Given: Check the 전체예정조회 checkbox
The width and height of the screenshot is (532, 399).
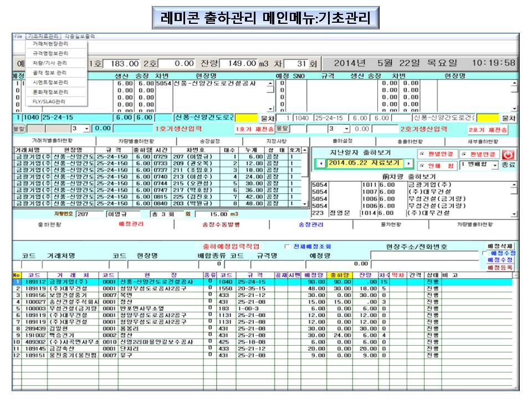Looking at the screenshot, I should point(288,247).
